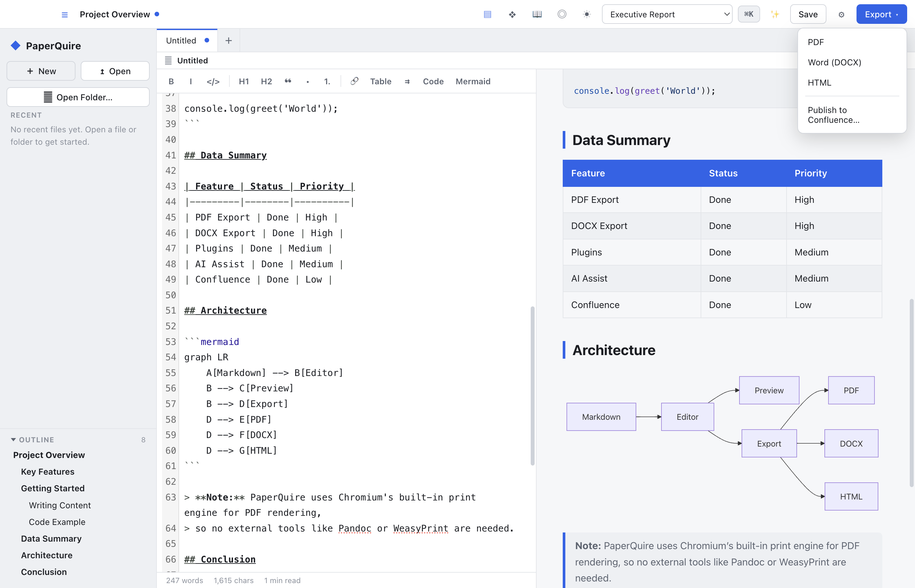Click the blue lined-page editor-only view icon
915x588 pixels.
[x=487, y=14]
